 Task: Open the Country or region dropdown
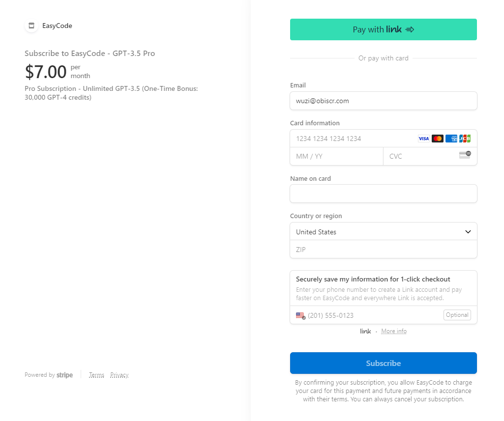(x=383, y=231)
